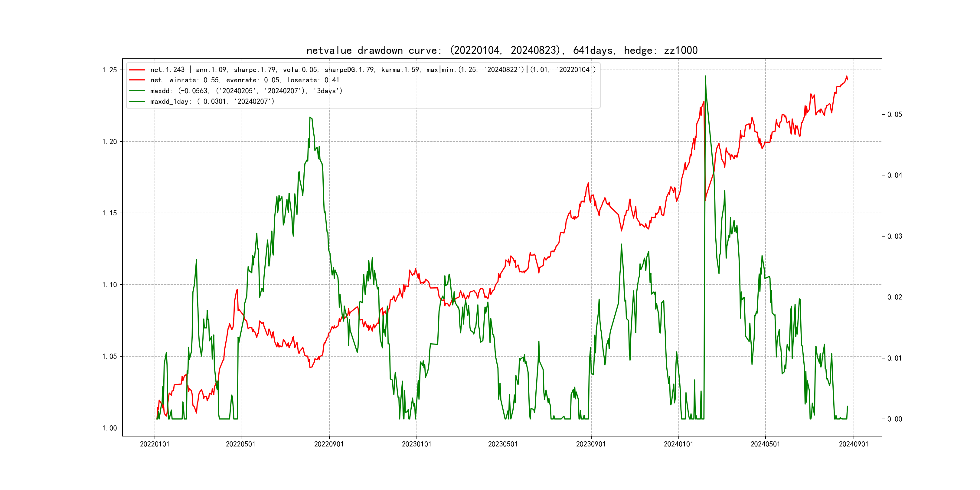980x490 pixels.
Task: Select the maxdd_1day -0.0301 legend entry text
Action: click(x=212, y=102)
